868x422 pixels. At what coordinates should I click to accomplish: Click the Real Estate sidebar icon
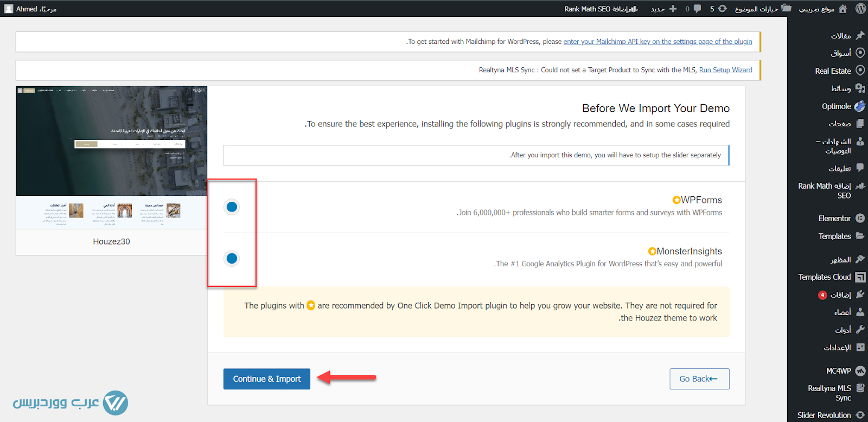tap(860, 71)
